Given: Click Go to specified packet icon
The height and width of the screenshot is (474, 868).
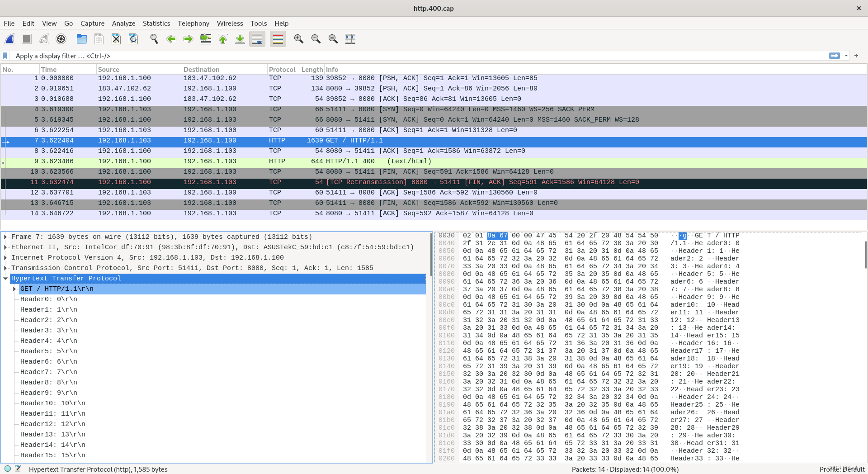Looking at the screenshot, I should tap(206, 39).
